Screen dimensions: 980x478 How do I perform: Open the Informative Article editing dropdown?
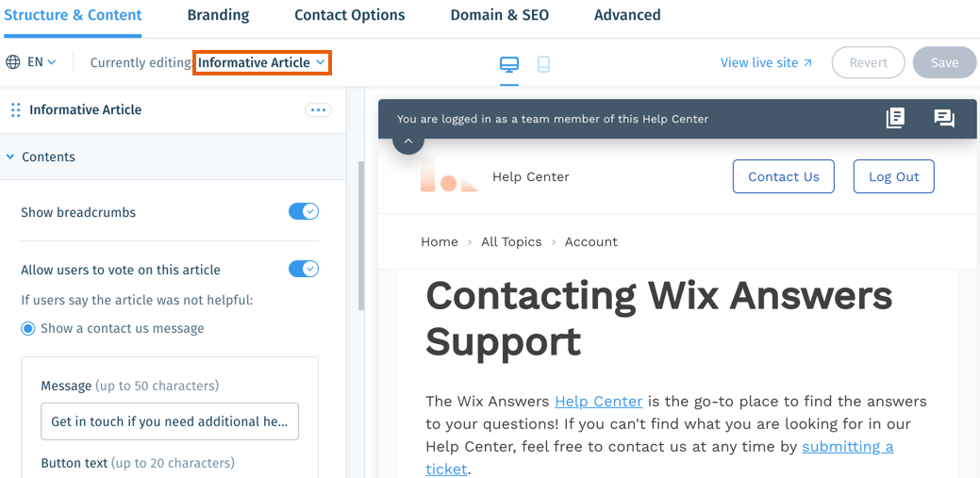pos(262,63)
